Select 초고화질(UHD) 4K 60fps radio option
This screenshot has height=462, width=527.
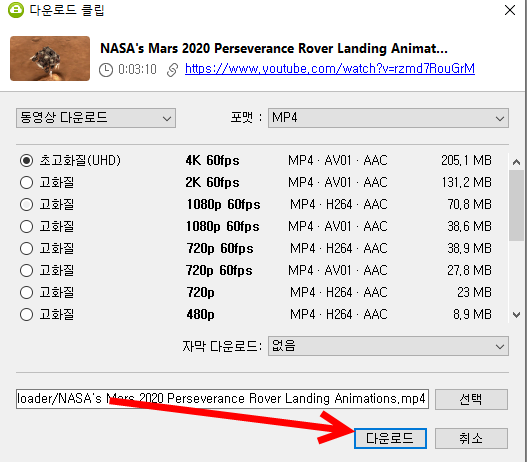point(27,161)
